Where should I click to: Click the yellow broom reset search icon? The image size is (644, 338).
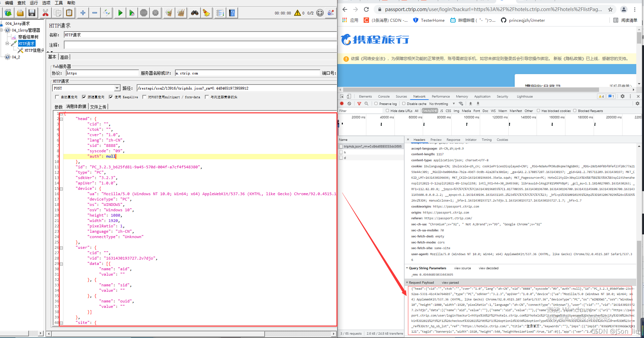(206, 13)
